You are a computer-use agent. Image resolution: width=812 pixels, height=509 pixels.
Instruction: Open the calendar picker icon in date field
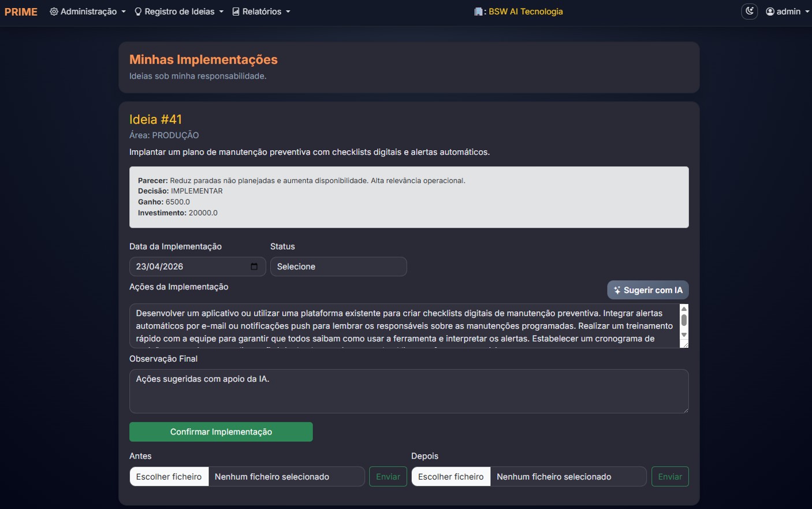(254, 266)
